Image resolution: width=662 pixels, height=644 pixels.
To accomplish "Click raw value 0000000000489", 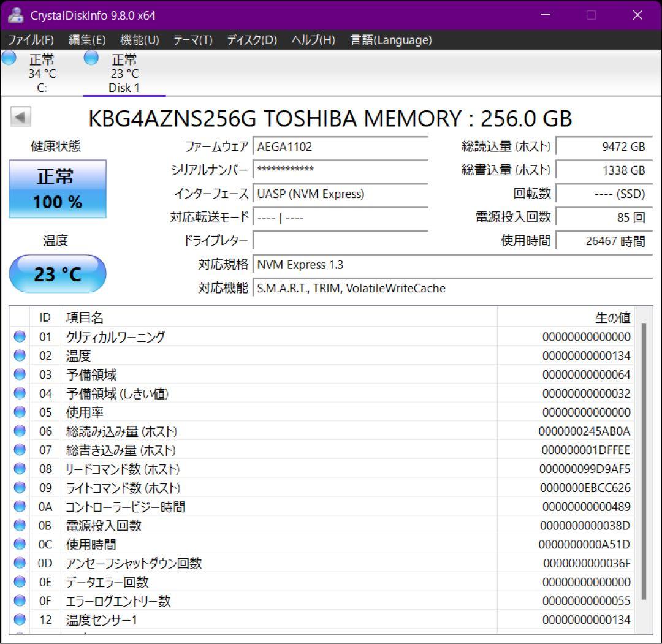I will tap(587, 506).
